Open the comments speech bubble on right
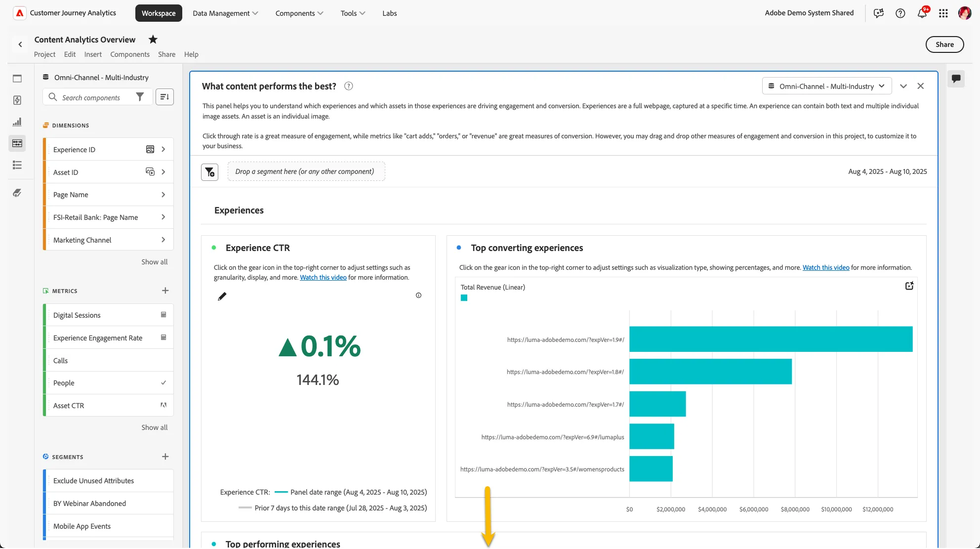 [x=956, y=79]
